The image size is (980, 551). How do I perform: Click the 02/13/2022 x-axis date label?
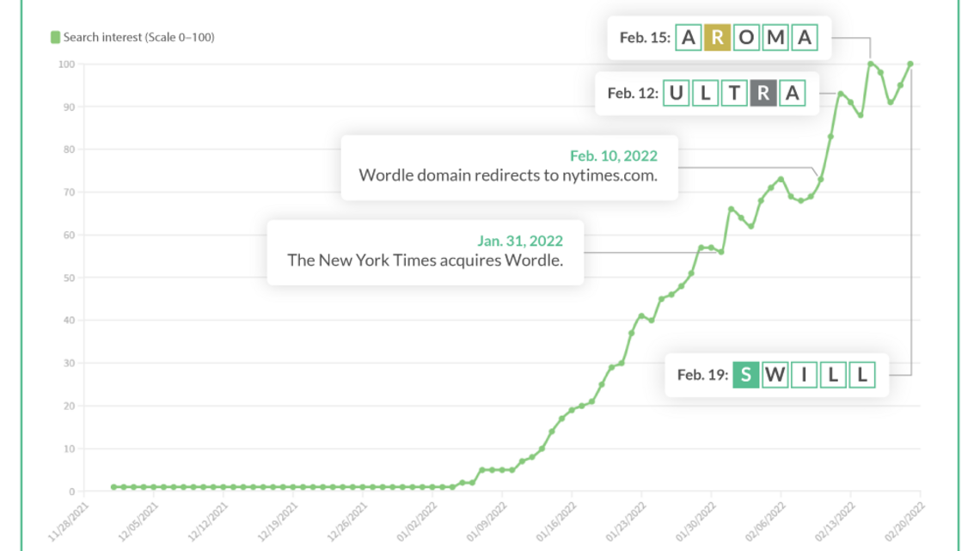[835, 522]
